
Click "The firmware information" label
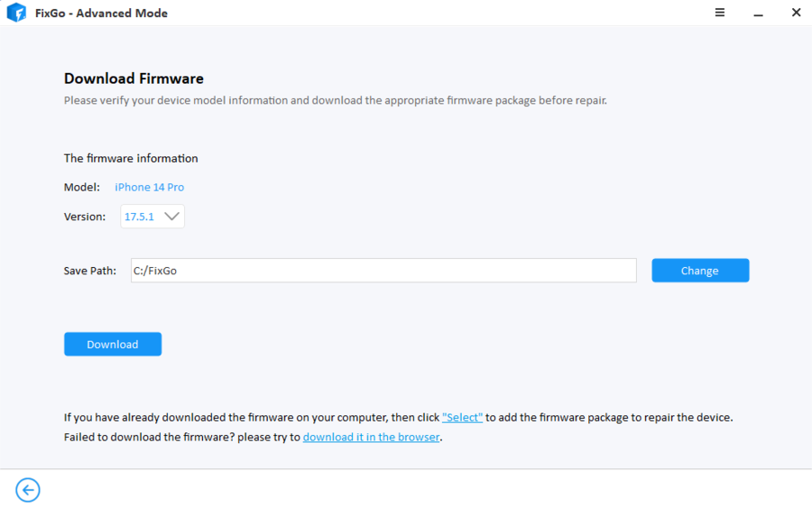click(x=131, y=158)
